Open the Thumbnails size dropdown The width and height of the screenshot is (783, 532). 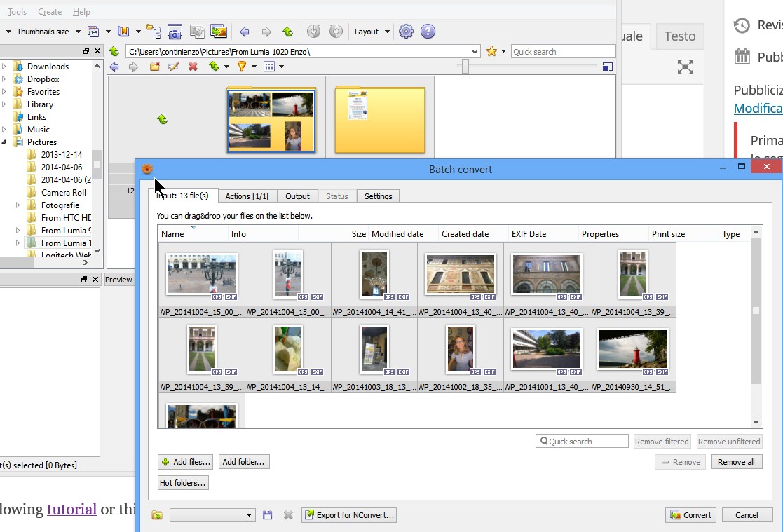pyautogui.click(x=47, y=32)
